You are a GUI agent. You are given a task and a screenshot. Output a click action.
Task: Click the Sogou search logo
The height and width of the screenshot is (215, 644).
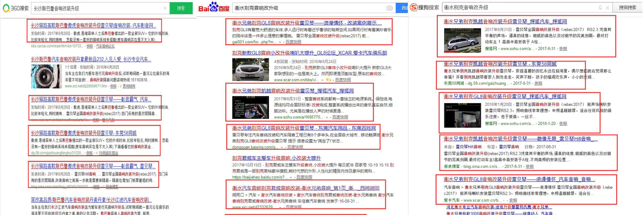point(426,8)
